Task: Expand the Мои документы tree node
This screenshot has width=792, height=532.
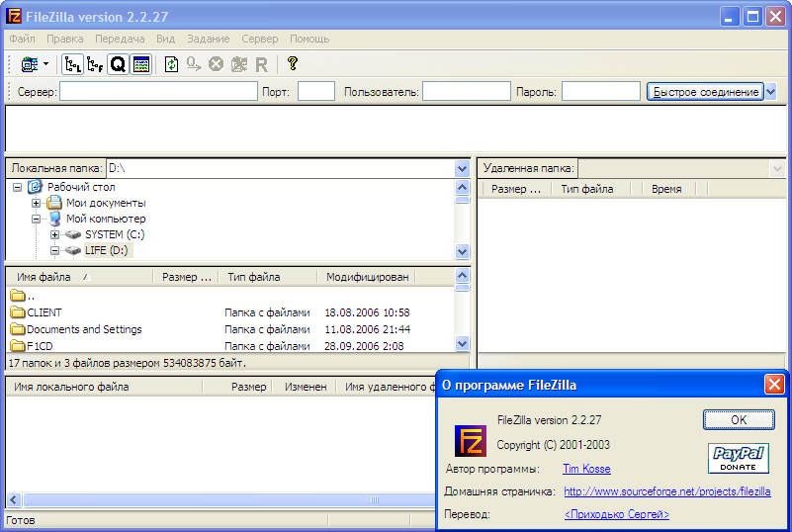Action: pos(36,203)
